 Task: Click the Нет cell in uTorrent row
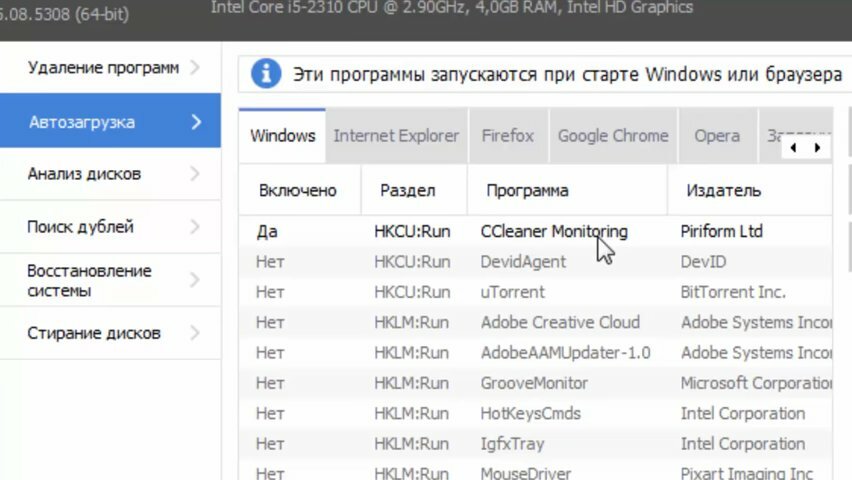[270, 292]
